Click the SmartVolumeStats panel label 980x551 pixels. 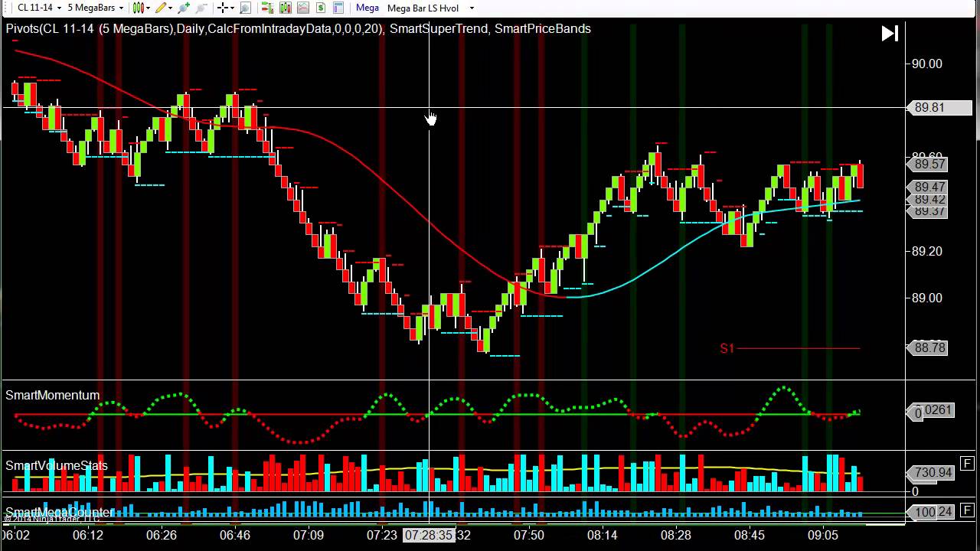coord(57,465)
